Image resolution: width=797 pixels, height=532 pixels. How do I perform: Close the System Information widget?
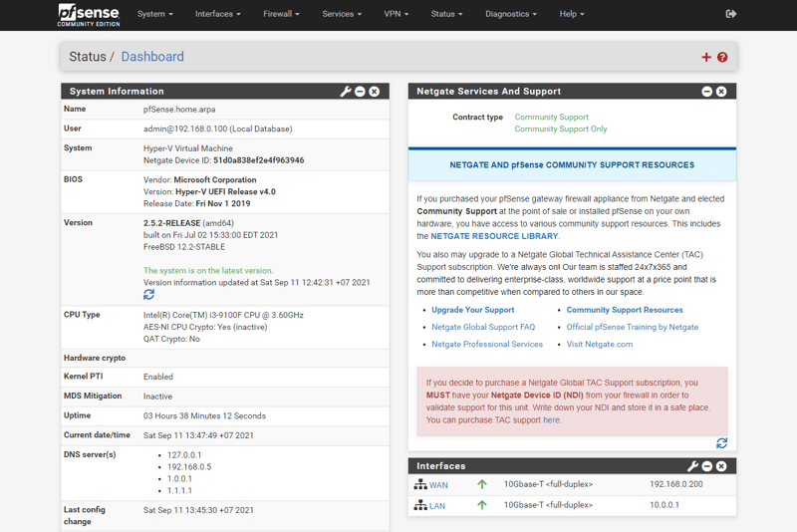[375, 91]
